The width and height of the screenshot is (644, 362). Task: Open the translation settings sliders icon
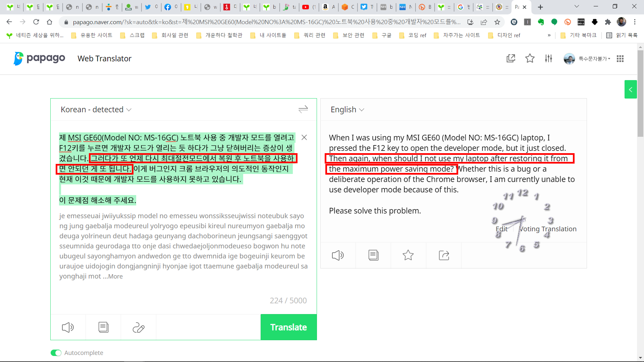click(x=548, y=58)
